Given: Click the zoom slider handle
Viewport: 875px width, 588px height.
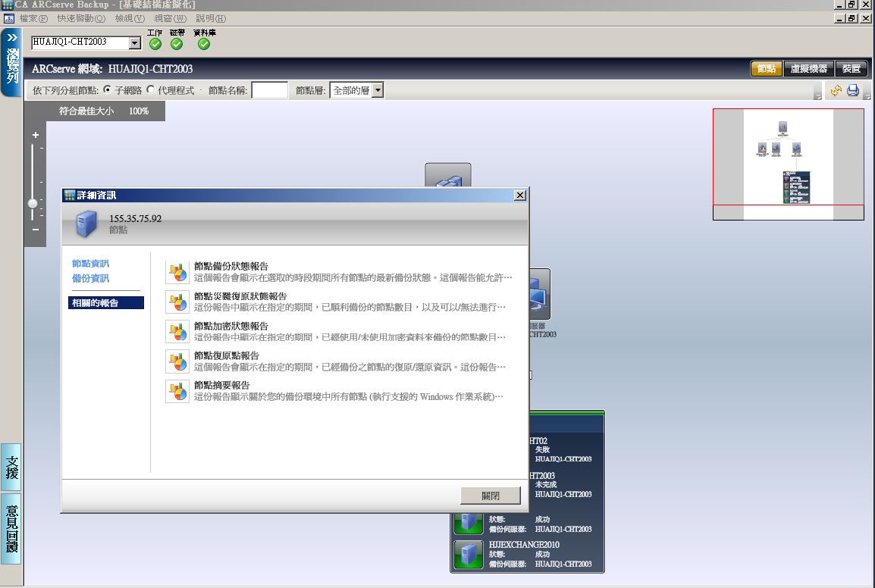Looking at the screenshot, I should click(x=33, y=203).
